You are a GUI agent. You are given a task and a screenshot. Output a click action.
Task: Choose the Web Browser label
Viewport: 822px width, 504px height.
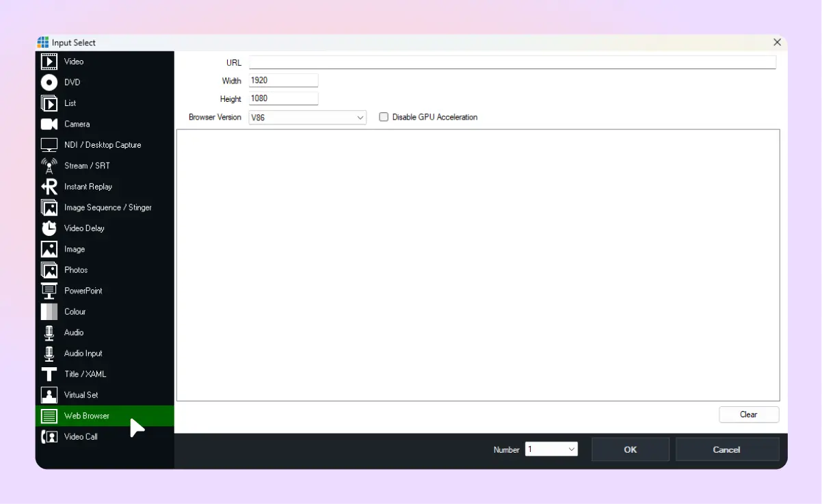pyautogui.click(x=87, y=416)
